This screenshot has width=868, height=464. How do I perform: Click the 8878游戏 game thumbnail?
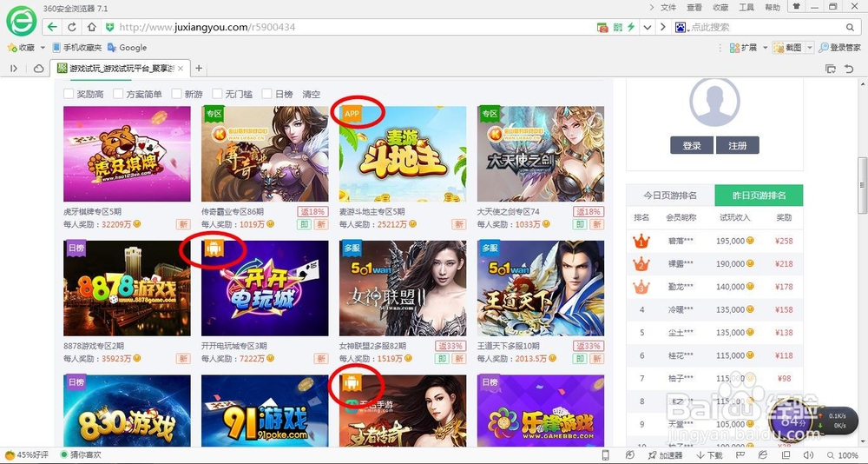[x=127, y=288]
